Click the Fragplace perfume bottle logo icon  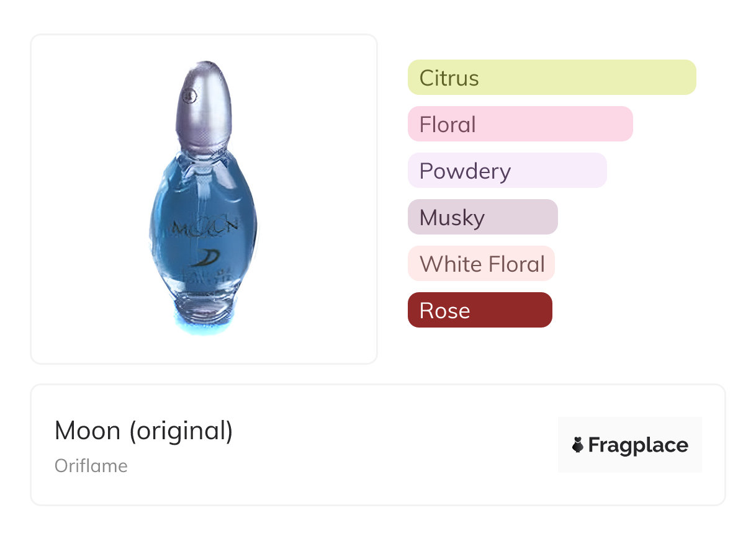coord(578,445)
